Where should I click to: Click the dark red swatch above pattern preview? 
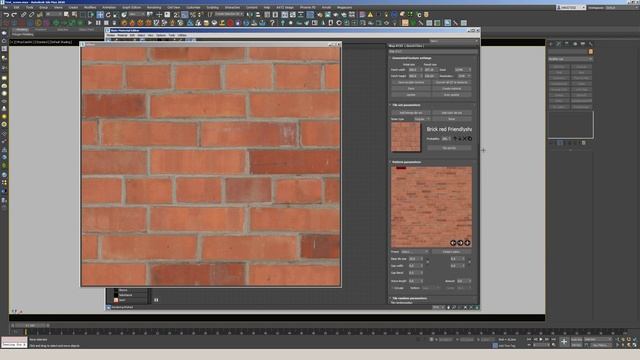point(401,167)
